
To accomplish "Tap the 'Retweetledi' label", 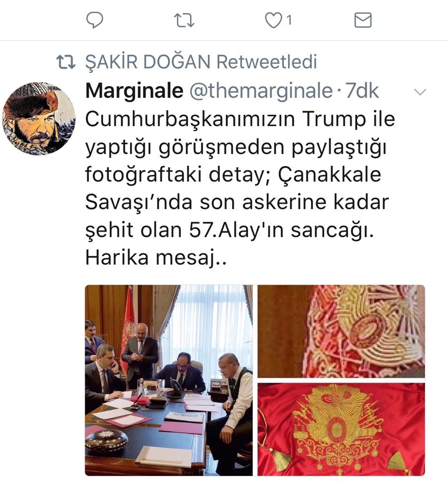I will 267,62.
